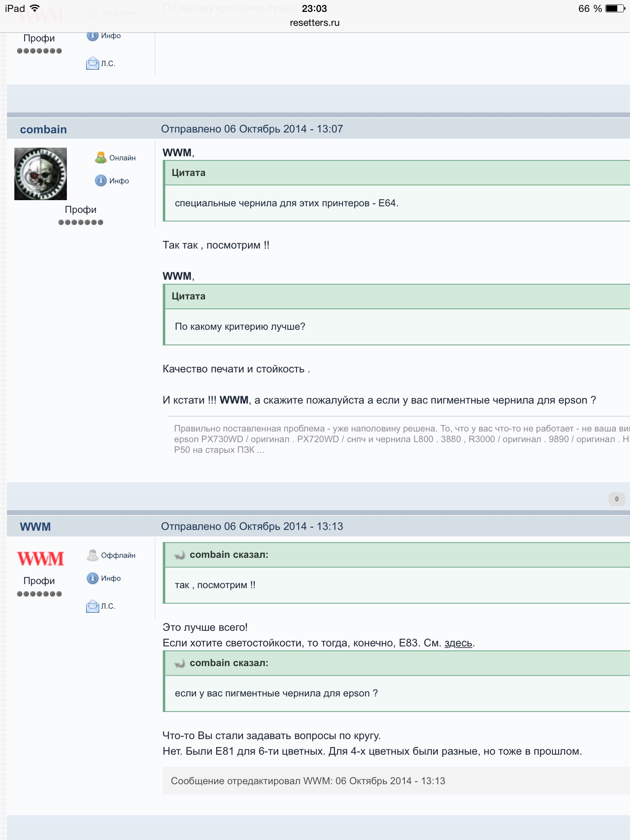Click the text 'Так так , посмотрим !!'
Viewport: 630px width, 840px height.
pyautogui.click(x=216, y=245)
